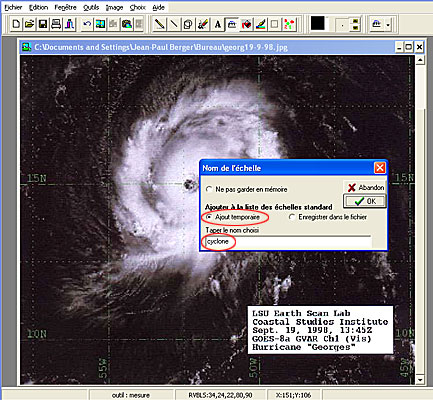433x400 pixels.
Task: Click the image window title bar icon
Action: pyautogui.click(x=26, y=47)
